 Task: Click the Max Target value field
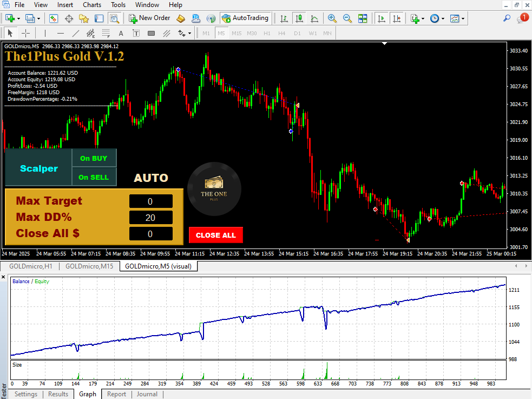pos(150,201)
